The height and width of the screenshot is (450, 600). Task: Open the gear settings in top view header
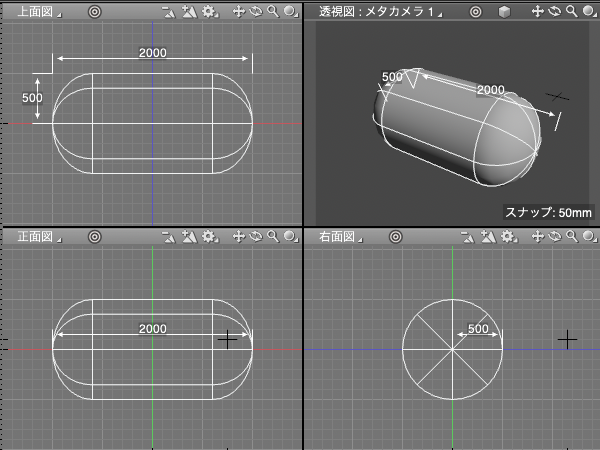coord(208,12)
